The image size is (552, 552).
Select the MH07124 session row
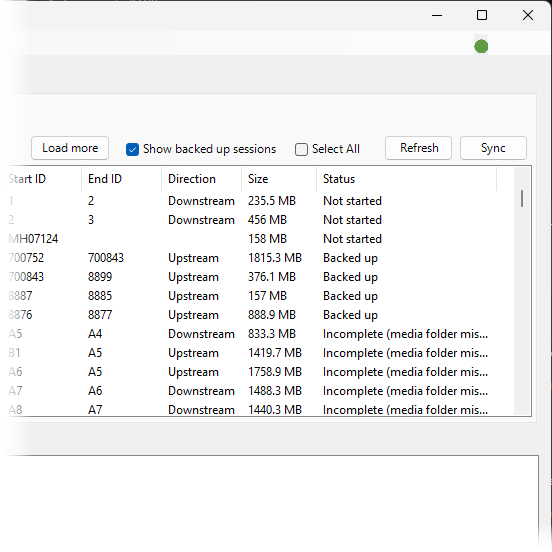259,239
